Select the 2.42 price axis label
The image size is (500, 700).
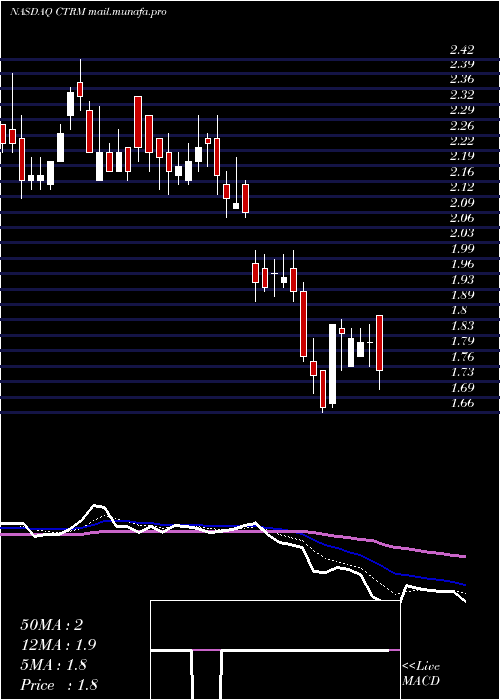coord(462,49)
